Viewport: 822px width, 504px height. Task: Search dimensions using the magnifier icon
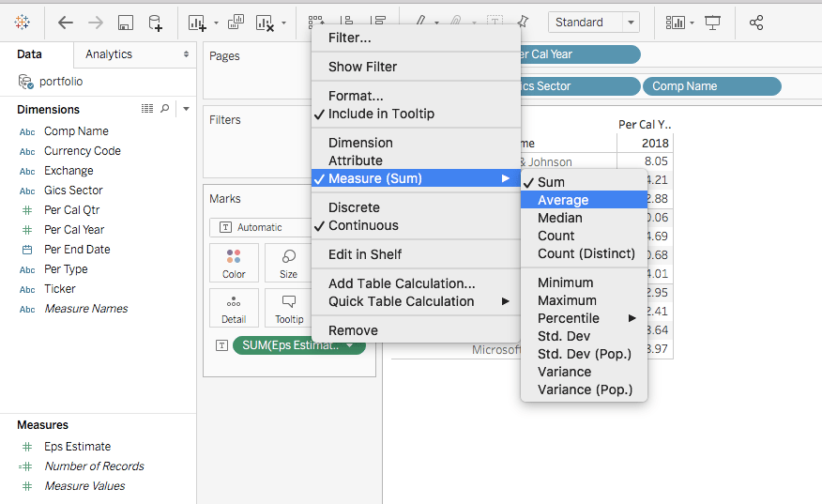165,109
